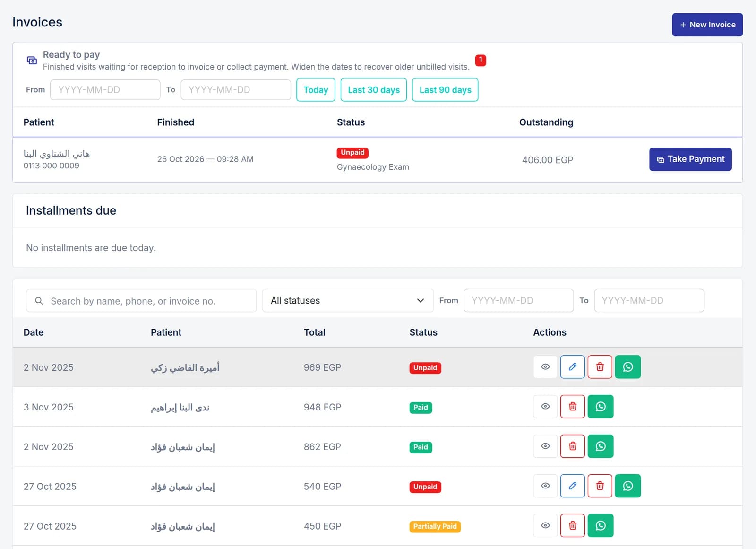Viewport: 756px width, 549px height.
Task: Focus the invoice list To date field
Action: 649,301
